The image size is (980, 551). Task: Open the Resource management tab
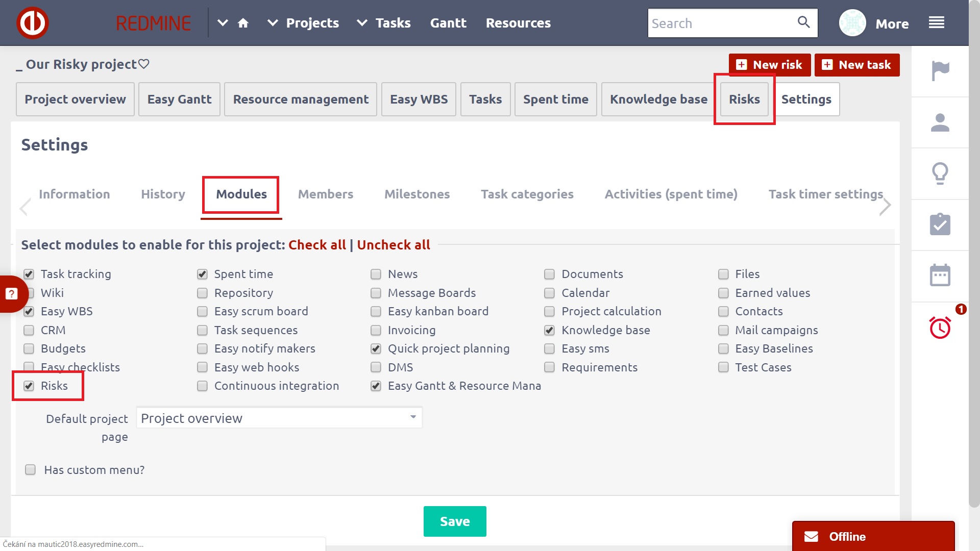[301, 99]
